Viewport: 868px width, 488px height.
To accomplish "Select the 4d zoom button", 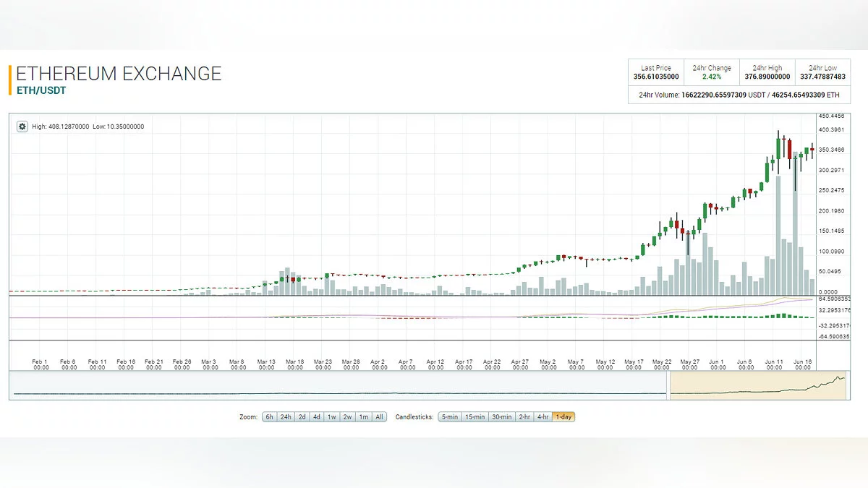I will pyautogui.click(x=317, y=417).
